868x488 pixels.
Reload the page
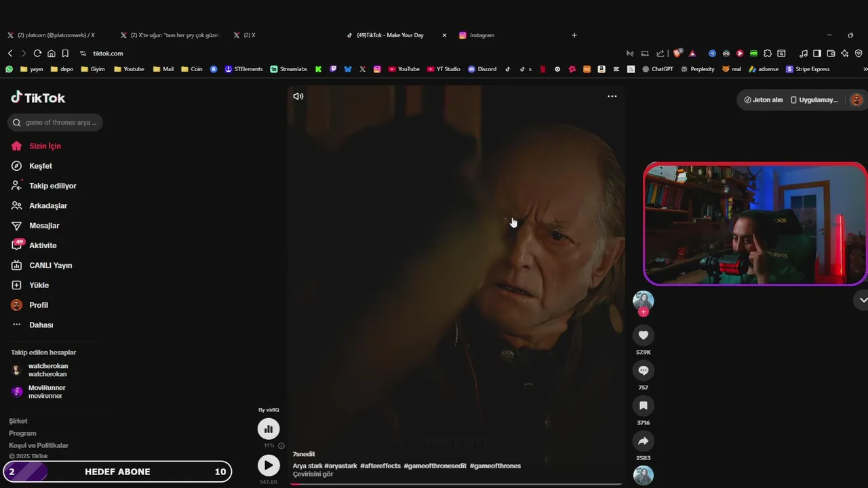pyautogui.click(x=37, y=54)
